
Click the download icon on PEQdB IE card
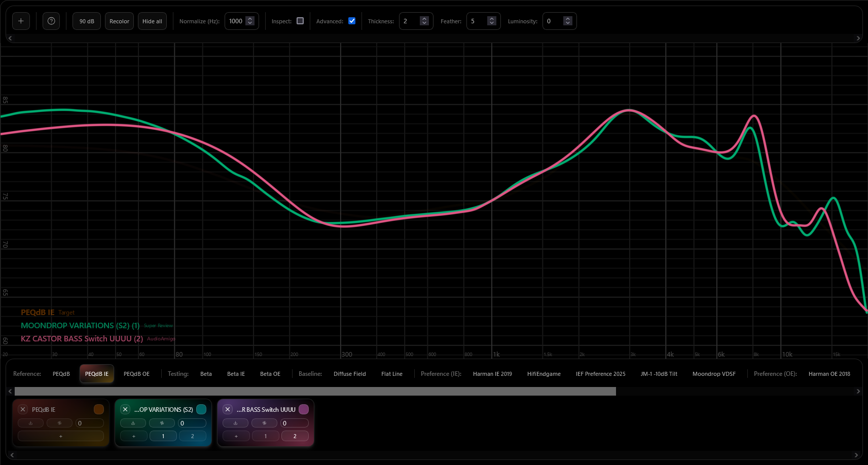[30, 423]
